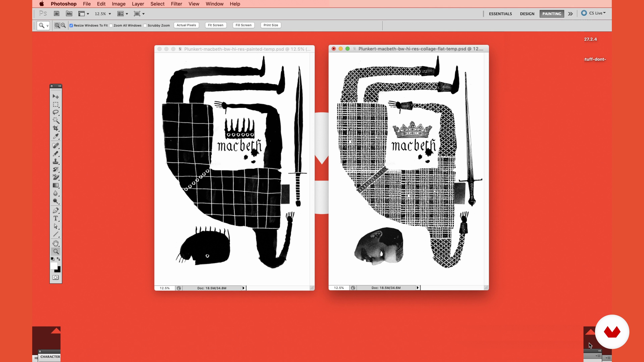Click the Fill Screen button

coord(244,25)
